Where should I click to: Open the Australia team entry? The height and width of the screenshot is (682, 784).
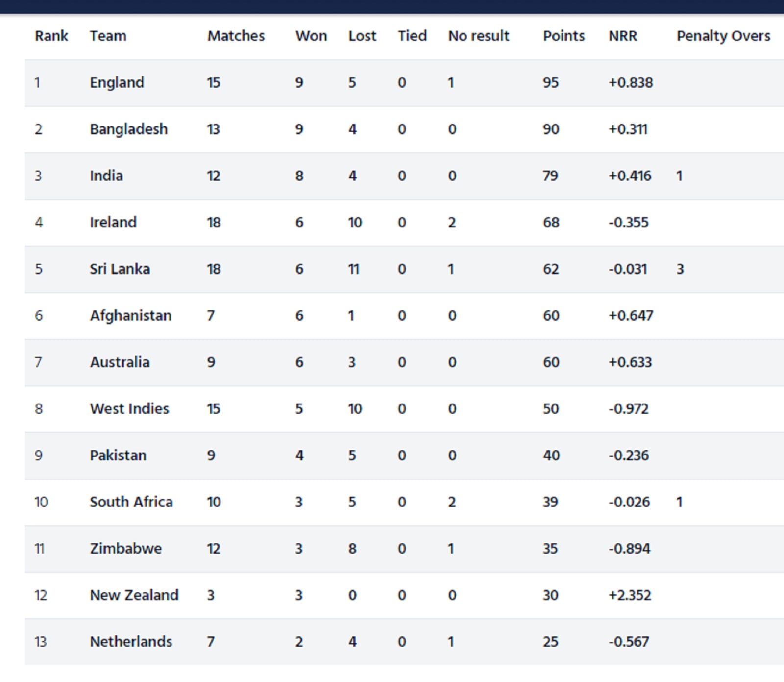tap(120, 362)
